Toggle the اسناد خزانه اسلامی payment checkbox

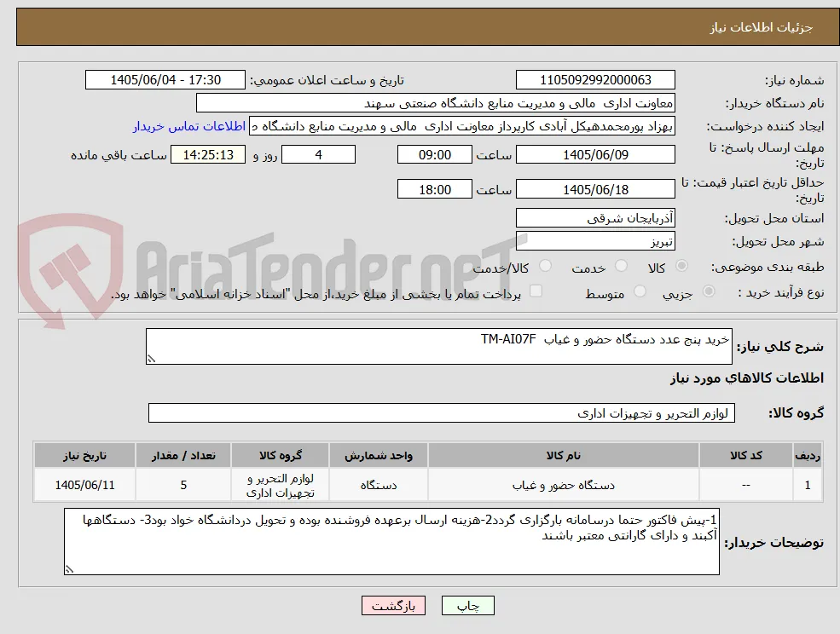(x=536, y=291)
